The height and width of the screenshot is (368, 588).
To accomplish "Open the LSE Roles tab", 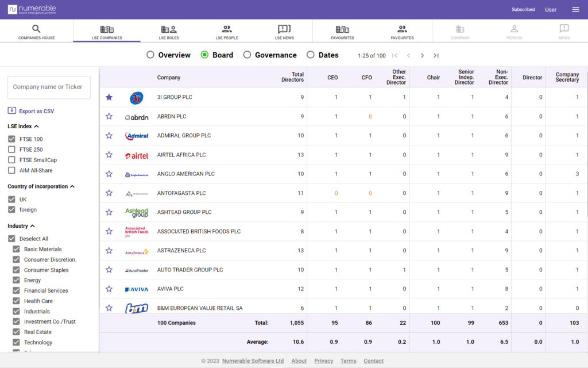I will 169,32.
